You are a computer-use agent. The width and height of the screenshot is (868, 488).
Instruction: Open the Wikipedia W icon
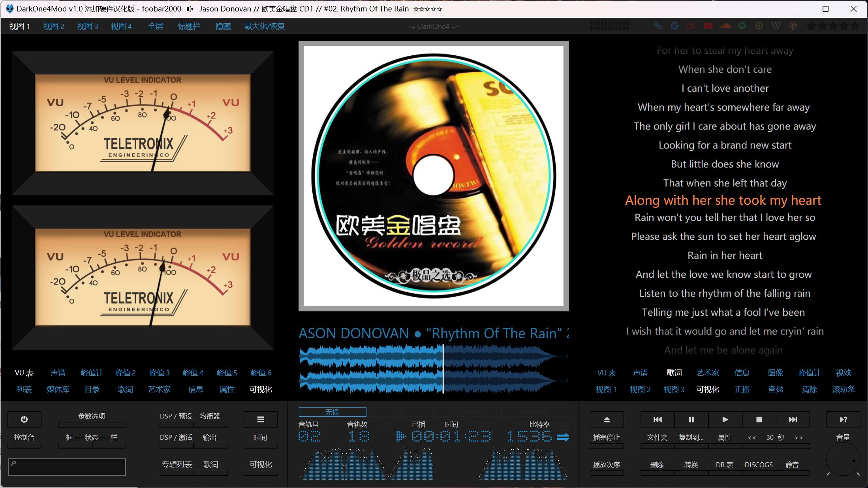(776, 26)
